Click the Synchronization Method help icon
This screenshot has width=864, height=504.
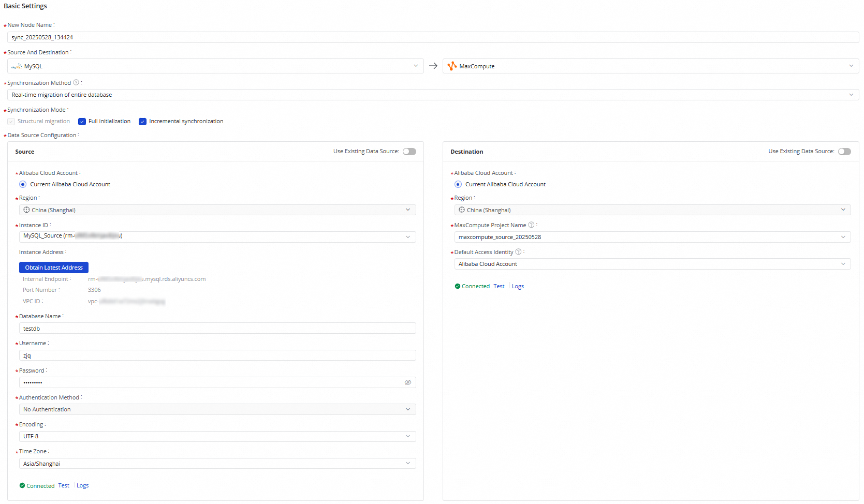click(x=76, y=82)
